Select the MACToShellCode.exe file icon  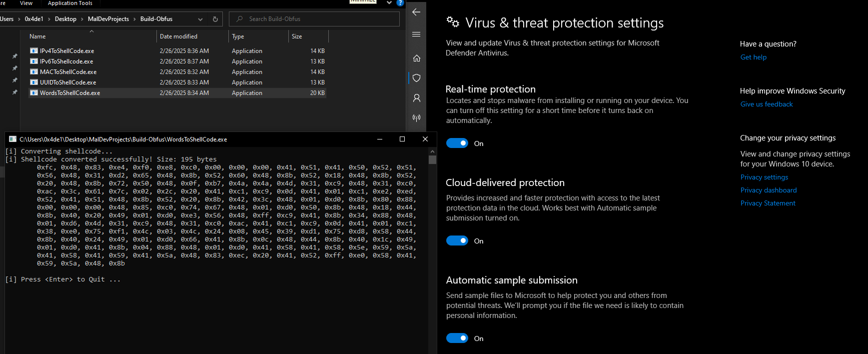coord(34,72)
